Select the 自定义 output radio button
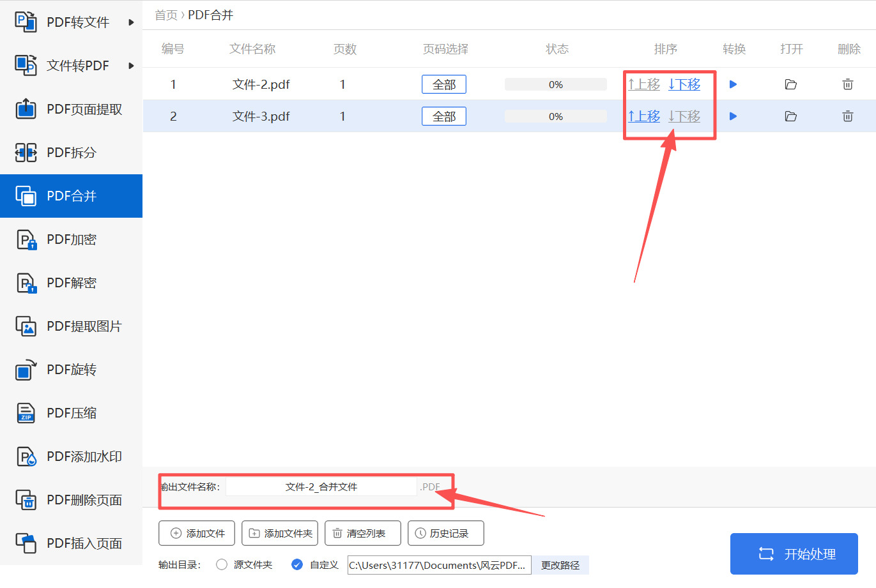The image size is (876, 588). (x=296, y=564)
